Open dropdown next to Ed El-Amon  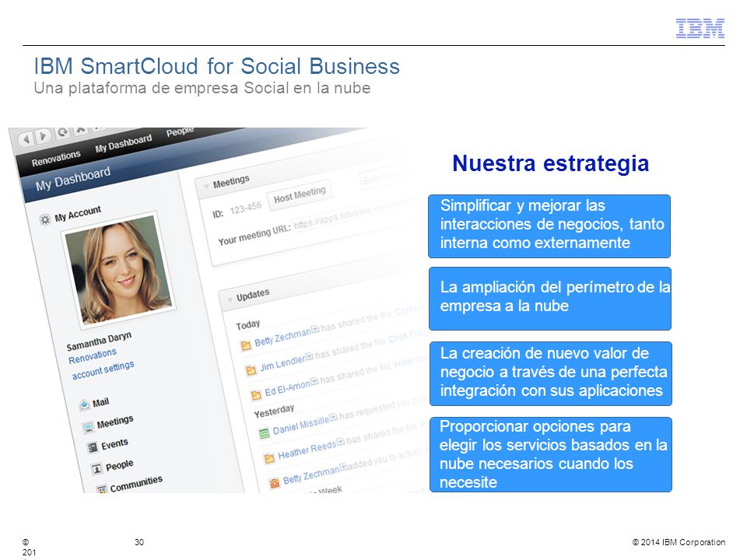click(314, 381)
